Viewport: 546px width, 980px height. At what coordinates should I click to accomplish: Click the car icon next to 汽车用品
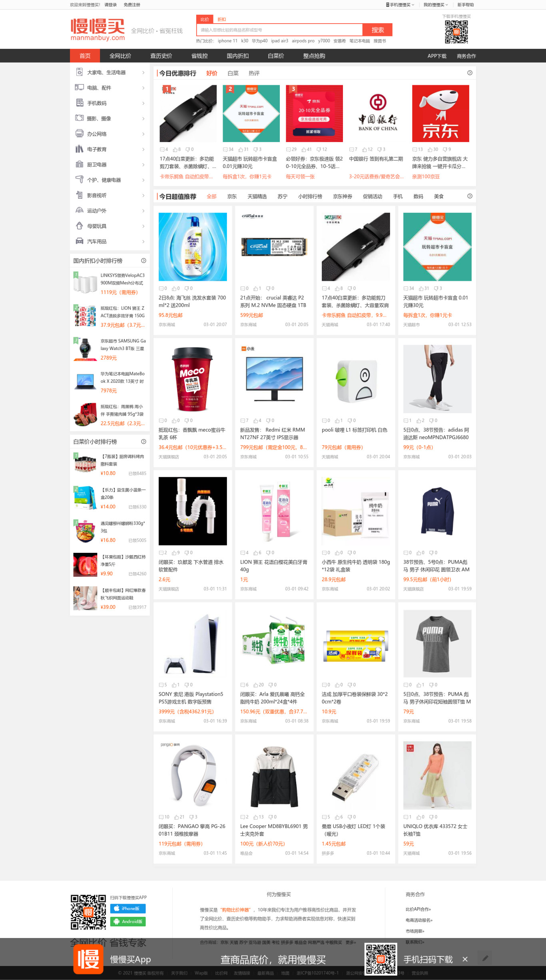pyautogui.click(x=80, y=241)
